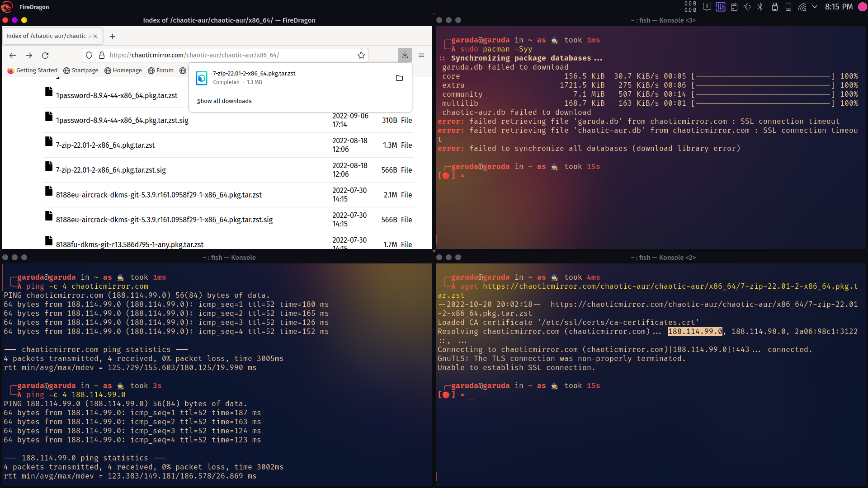Close the Index of /chaotic-aur tab
Viewport: 868px width, 488px height.
coord(95,36)
